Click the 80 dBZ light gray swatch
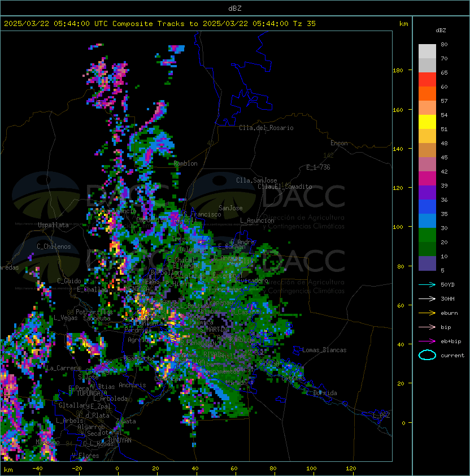470x476 pixels. [427, 51]
